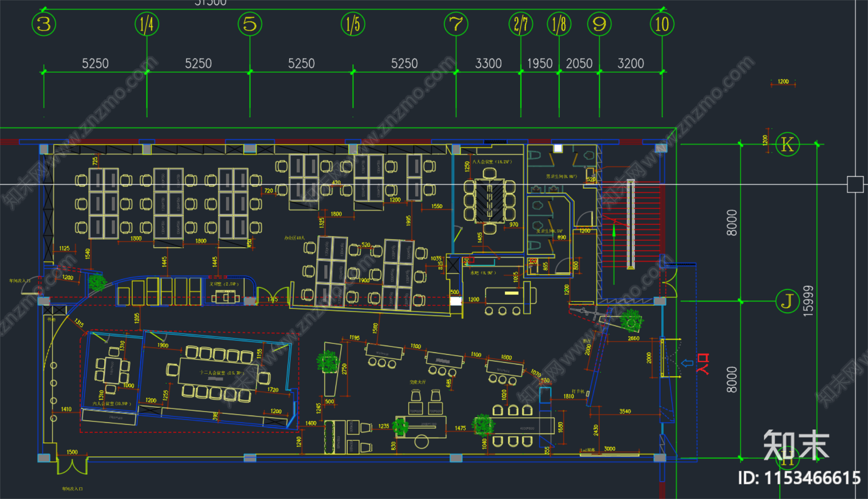Pick the 办公区40人 area label

295,238
